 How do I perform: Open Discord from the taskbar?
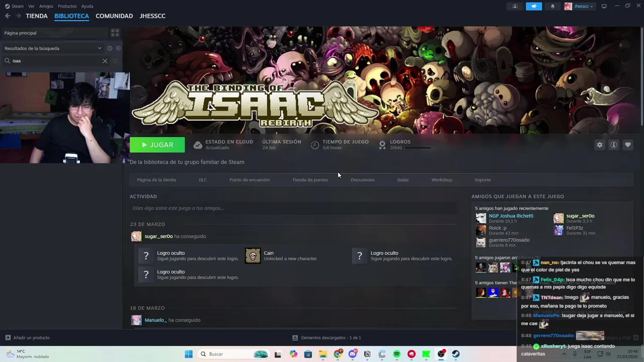tap(353, 354)
